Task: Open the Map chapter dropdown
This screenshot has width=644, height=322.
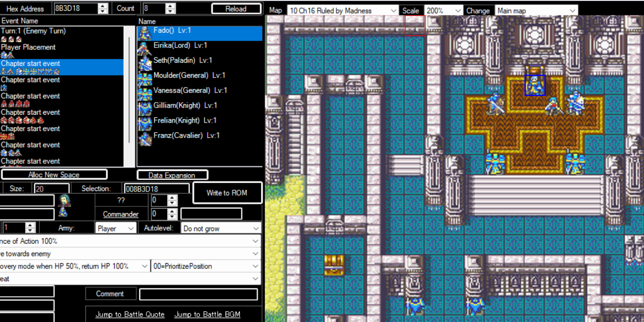Action: pyautogui.click(x=343, y=10)
